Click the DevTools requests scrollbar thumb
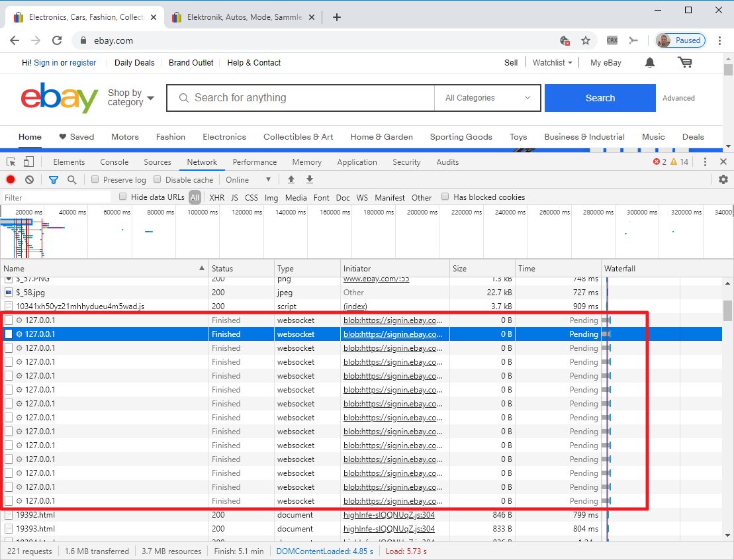This screenshot has width=734, height=560. pyautogui.click(x=727, y=310)
